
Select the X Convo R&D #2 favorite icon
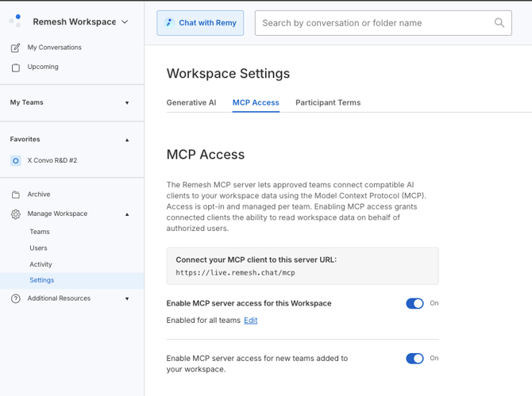[16, 161]
